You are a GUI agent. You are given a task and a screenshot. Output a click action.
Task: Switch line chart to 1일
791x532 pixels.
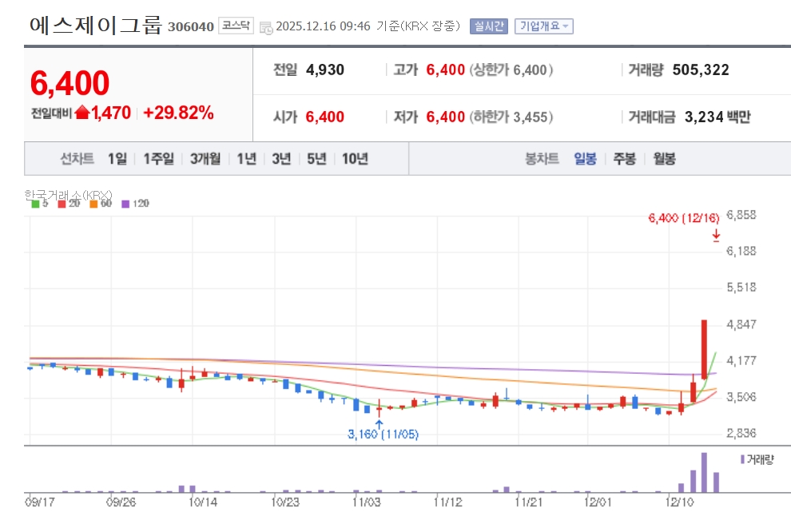(117, 158)
